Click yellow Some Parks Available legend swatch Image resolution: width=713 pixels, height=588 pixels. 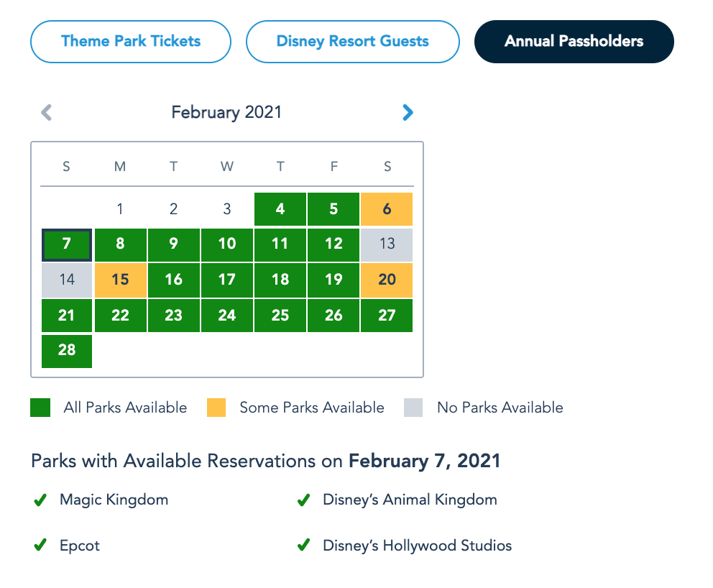[216, 408]
